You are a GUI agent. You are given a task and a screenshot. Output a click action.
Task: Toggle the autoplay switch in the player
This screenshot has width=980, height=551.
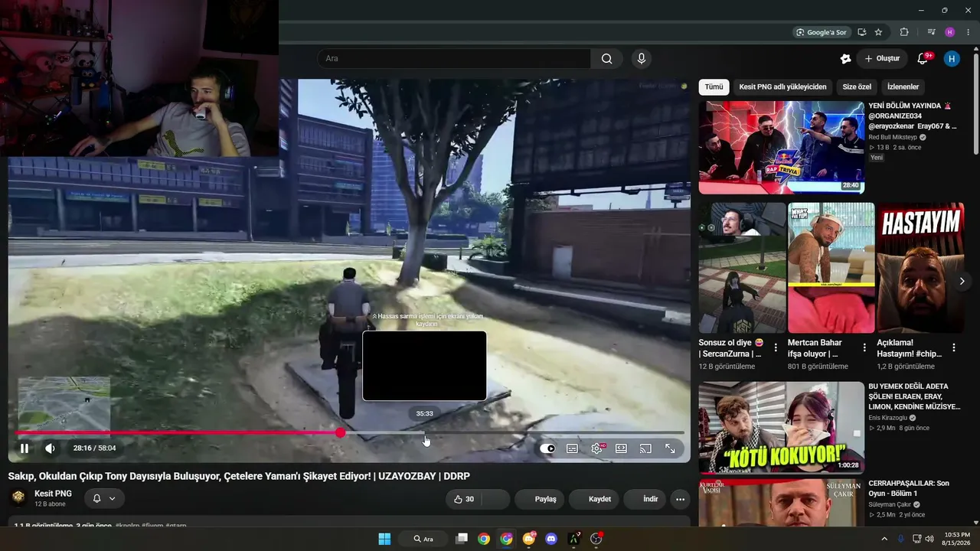547,448
